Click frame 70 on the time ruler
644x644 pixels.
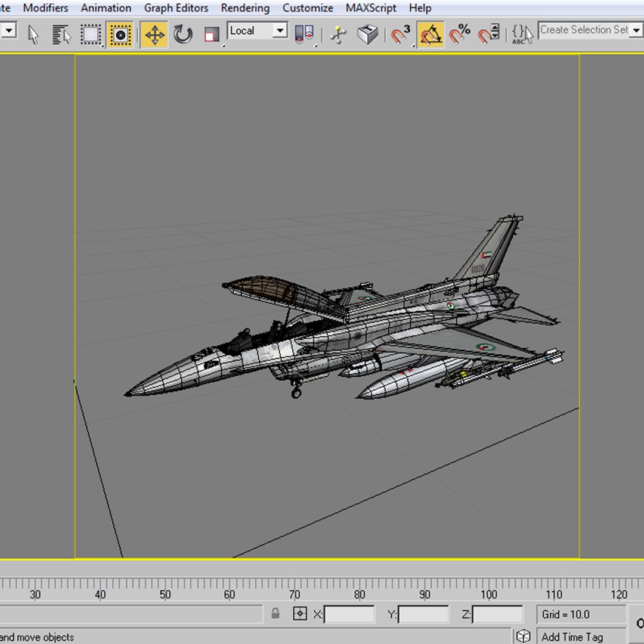(295, 595)
